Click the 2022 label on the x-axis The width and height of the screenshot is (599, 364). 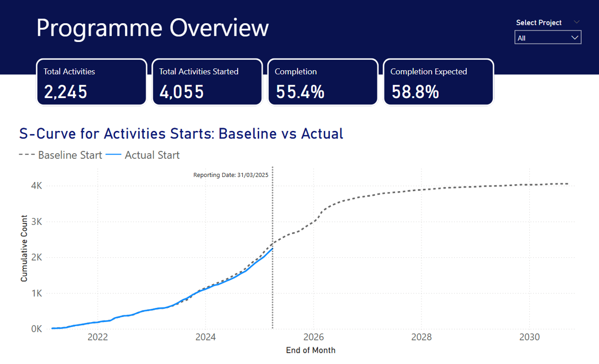click(98, 337)
